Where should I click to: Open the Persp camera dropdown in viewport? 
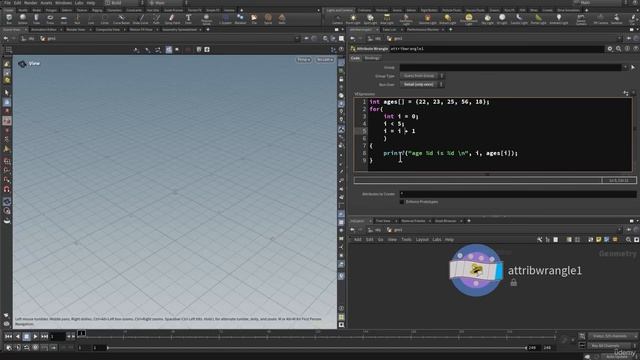tap(303, 60)
